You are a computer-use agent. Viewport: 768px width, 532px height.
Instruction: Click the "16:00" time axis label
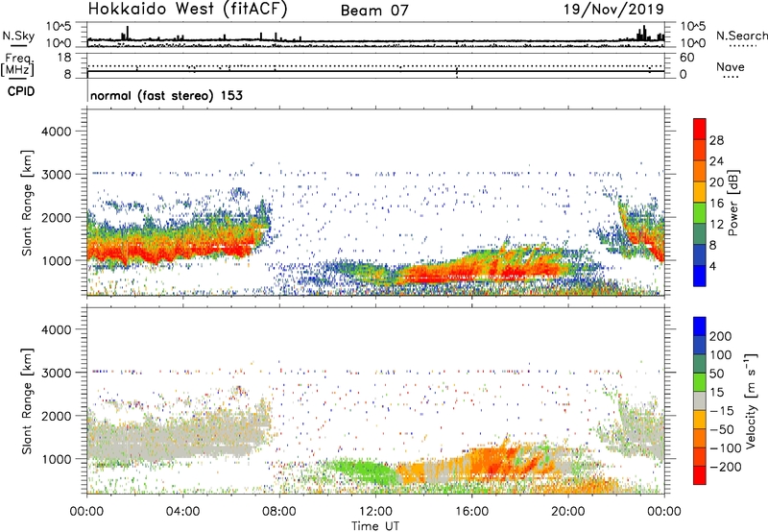coord(471,512)
